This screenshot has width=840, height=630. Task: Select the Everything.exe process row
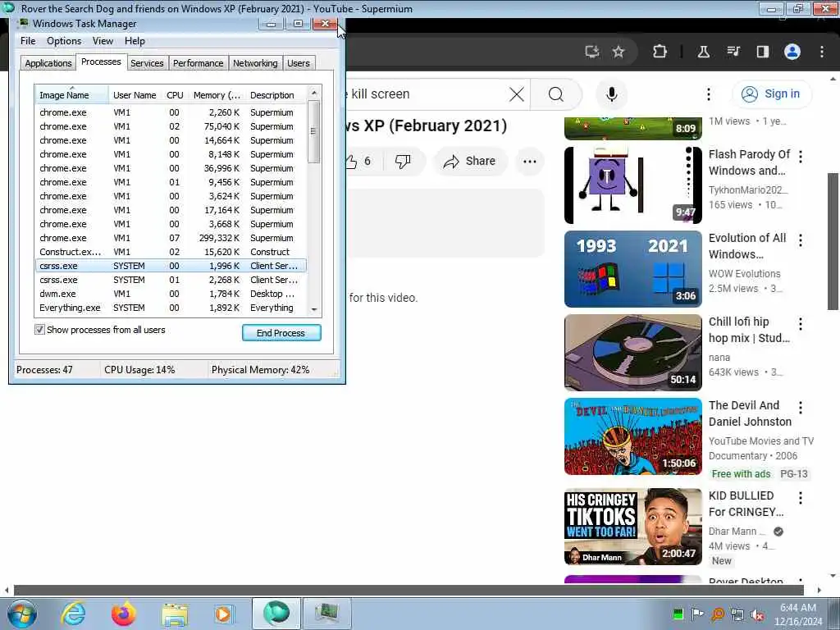[x=171, y=308]
